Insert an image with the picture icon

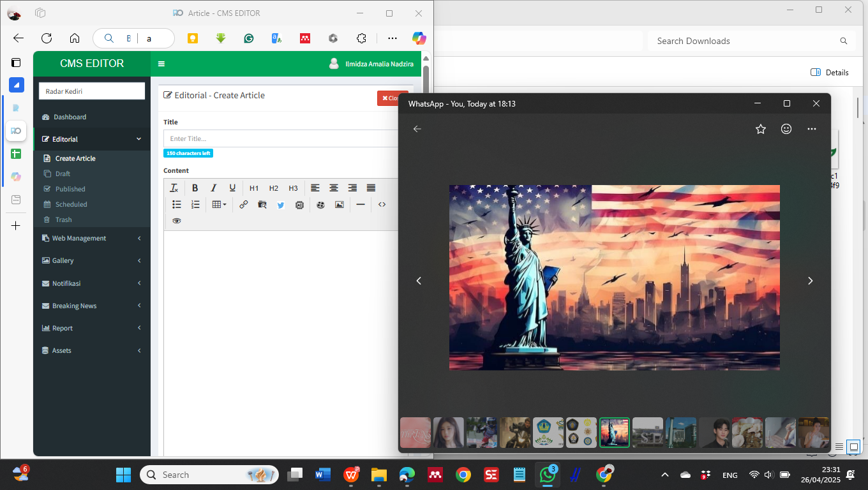point(339,205)
